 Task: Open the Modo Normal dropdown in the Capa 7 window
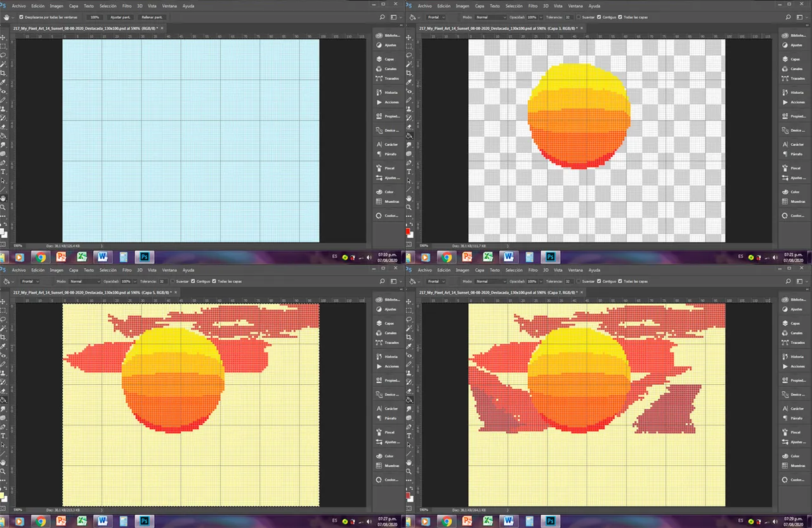pyautogui.click(x=492, y=281)
